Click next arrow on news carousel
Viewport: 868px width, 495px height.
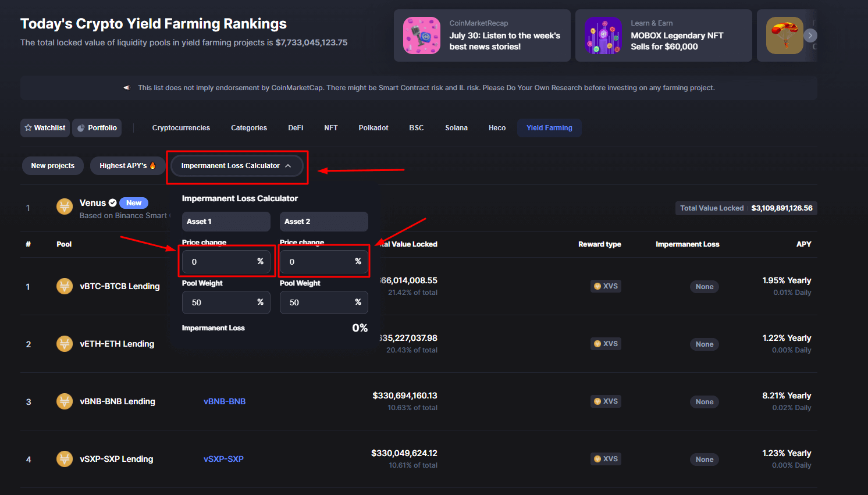[810, 35]
